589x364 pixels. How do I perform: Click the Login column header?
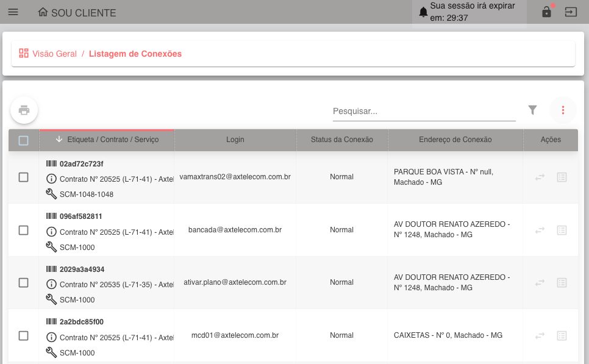click(x=235, y=140)
